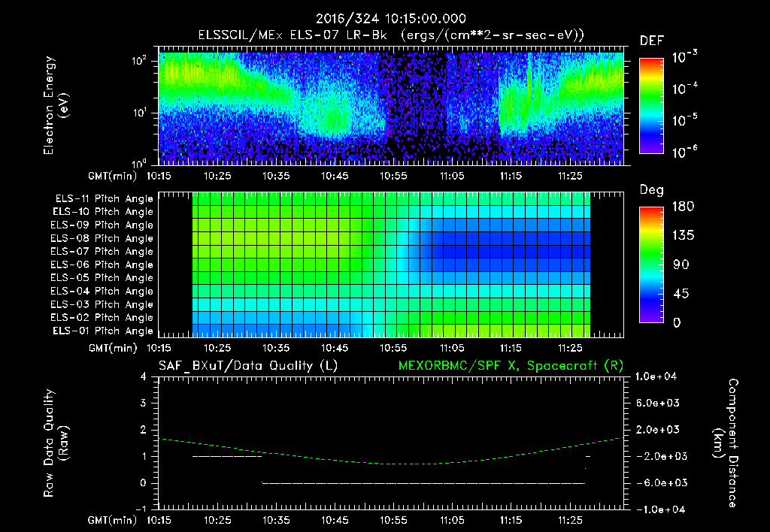Image resolution: width=770 pixels, height=532 pixels.
Task: Select the 10^-4 tick on DEF colorbar
Action: click(x=684, y=89)
